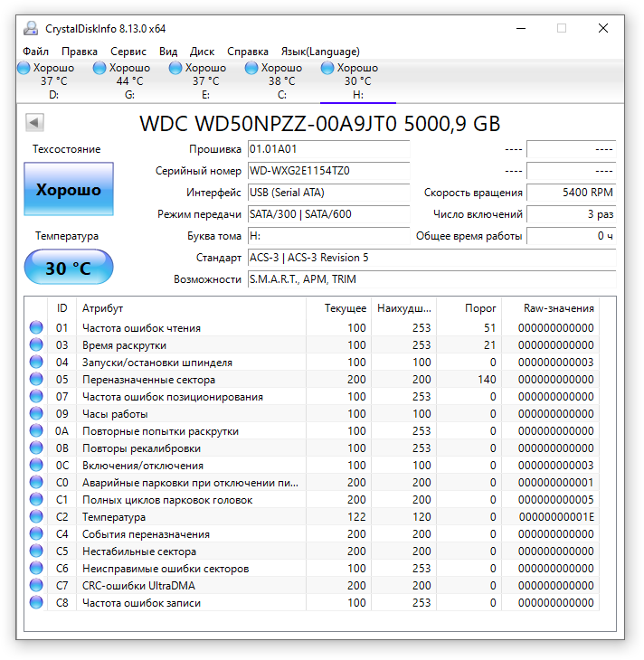Click the Интерфейс field USB (Serial ATA)

(x=328, y=193)
